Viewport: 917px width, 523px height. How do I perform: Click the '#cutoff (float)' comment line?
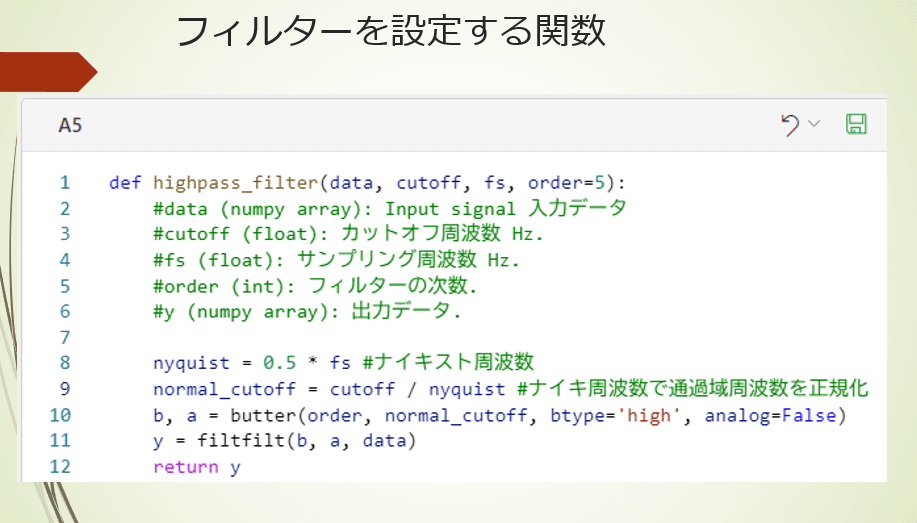click(348, 233)
